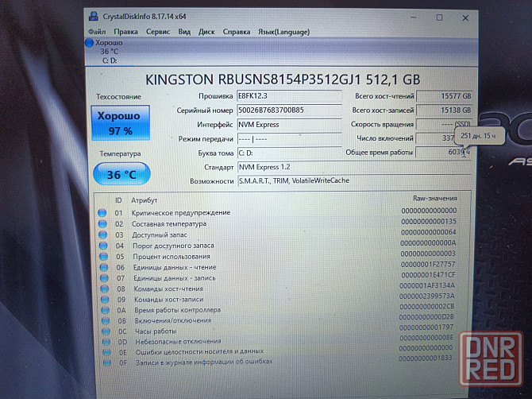Click the status icon for attribute 0B
This screenshot has width=532, height=399.
pyautogui.click(x=106, y=321)
